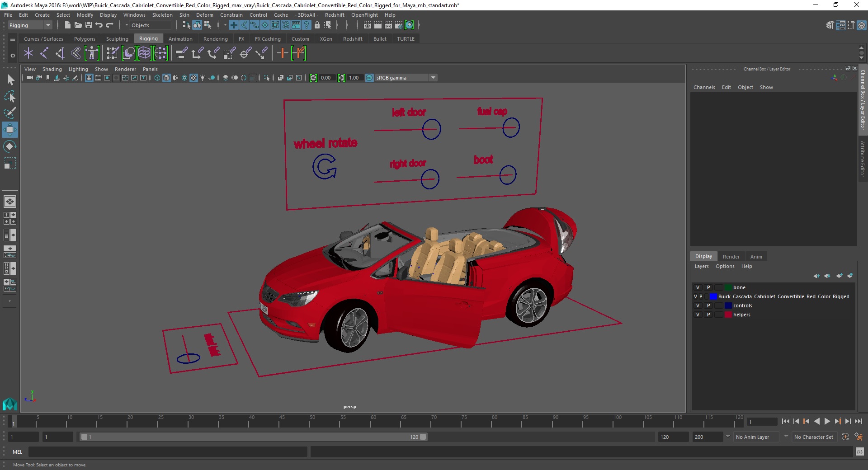Toggle visibility V of the controls layer
The width and height of the screenshot is (868, 470).
[698, 305]
